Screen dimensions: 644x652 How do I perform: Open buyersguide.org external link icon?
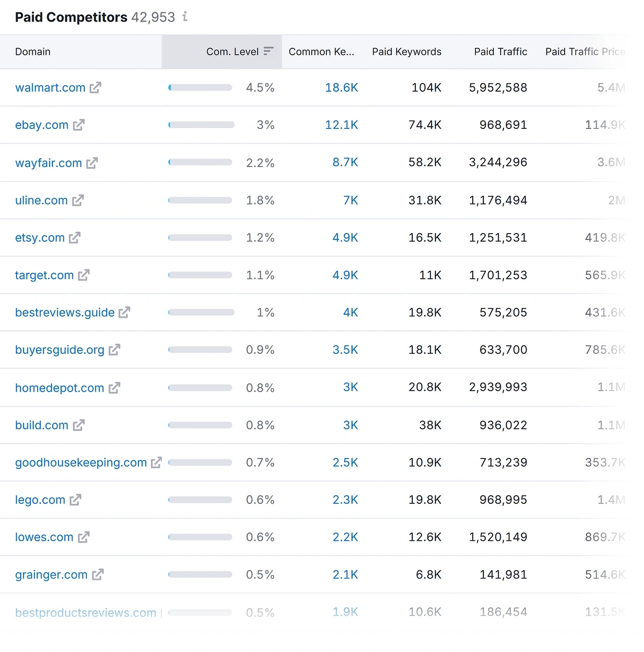click(x=114, y=350)
